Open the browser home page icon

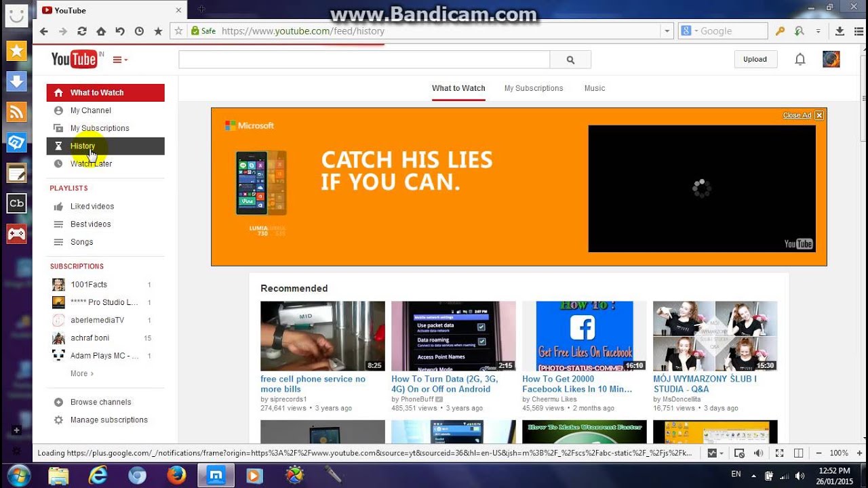pos(101,31)
